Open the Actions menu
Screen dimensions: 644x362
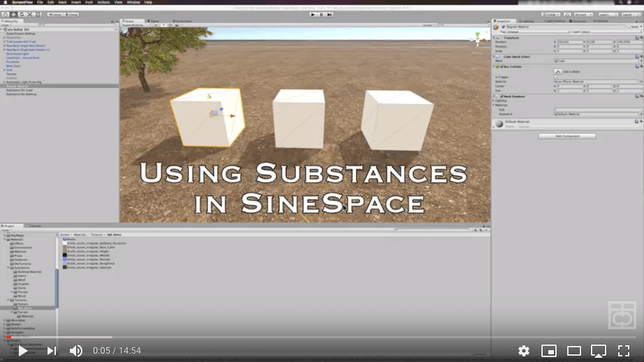coord(103,3)
